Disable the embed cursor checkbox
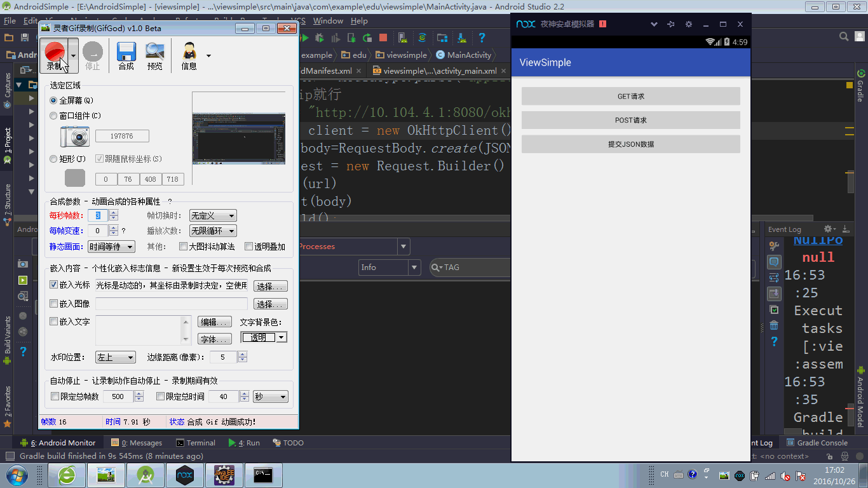Viewport: 868px width, 488px height. point(54,285)
